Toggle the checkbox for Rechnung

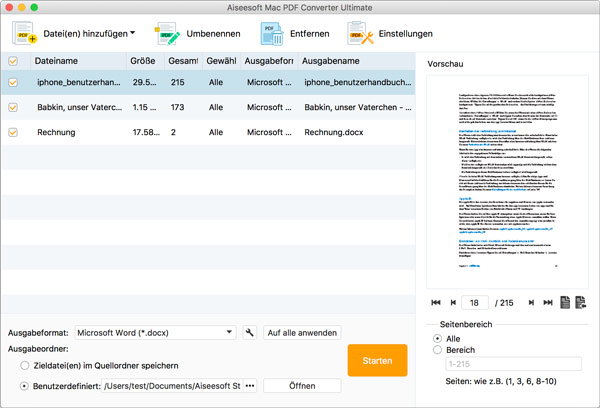[x=13, y=132]
